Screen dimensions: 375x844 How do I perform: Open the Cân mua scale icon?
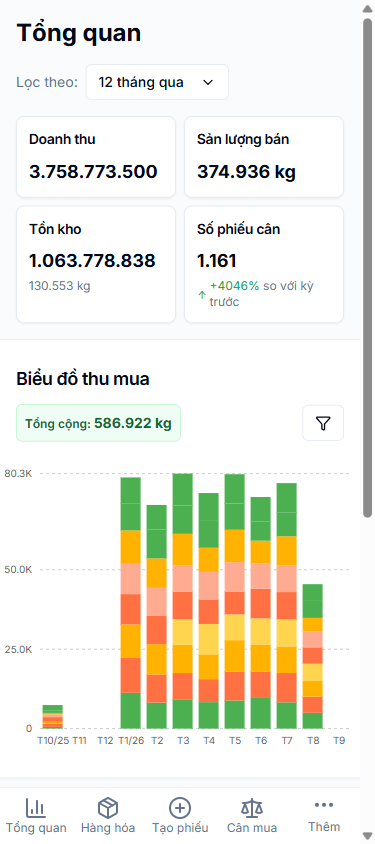(x=252, y=808)
